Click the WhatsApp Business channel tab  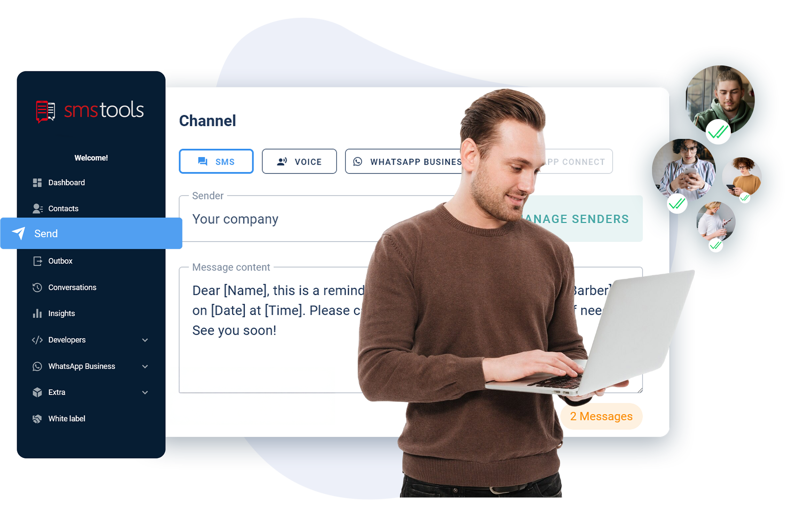pos(414,162)
